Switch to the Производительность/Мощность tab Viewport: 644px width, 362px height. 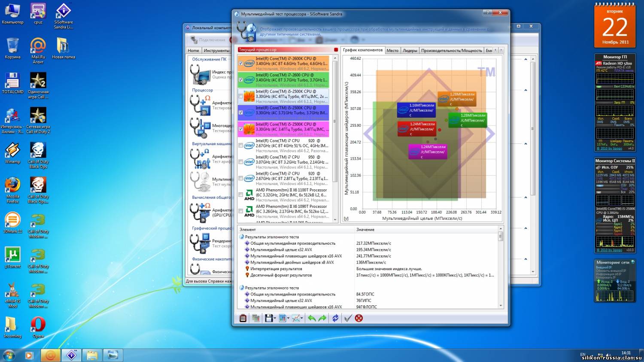[451, 51]
